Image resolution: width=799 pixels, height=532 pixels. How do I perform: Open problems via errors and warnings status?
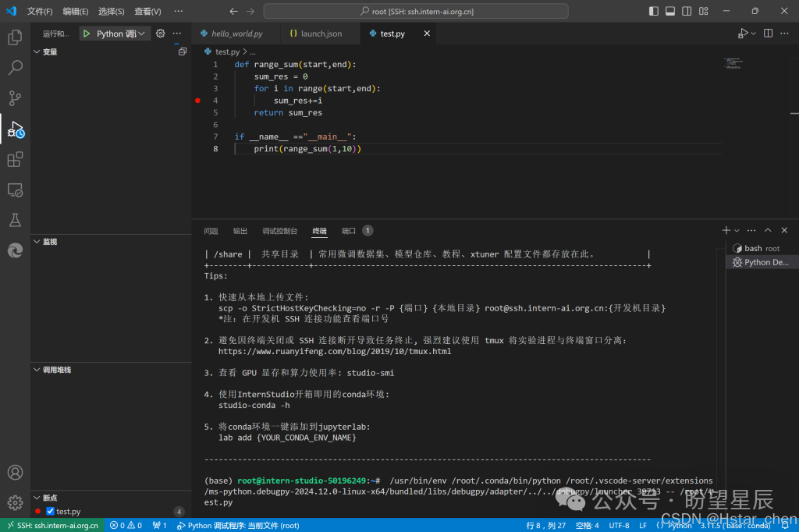[x=126, y=526]
